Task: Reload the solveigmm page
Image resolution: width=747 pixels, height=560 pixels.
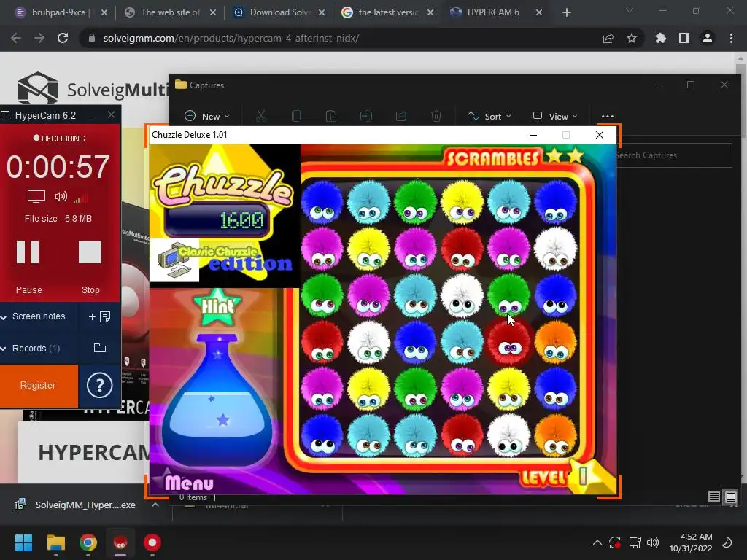Action: tap(63, 38)
